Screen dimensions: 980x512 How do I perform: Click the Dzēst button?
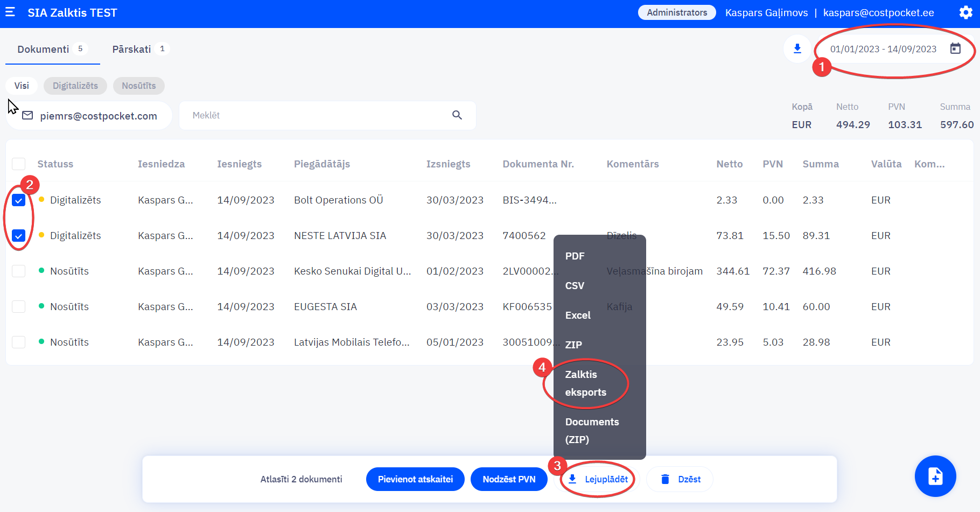680,479
